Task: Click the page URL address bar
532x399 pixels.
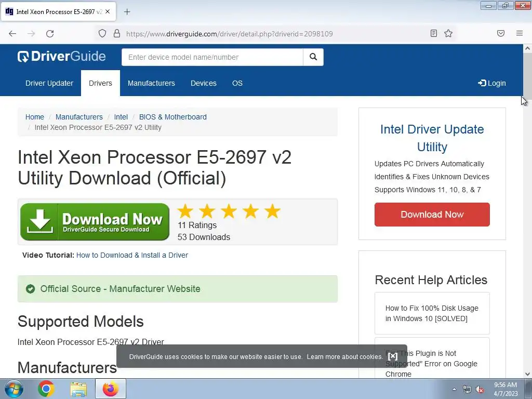Action: [x=229, y=34]
